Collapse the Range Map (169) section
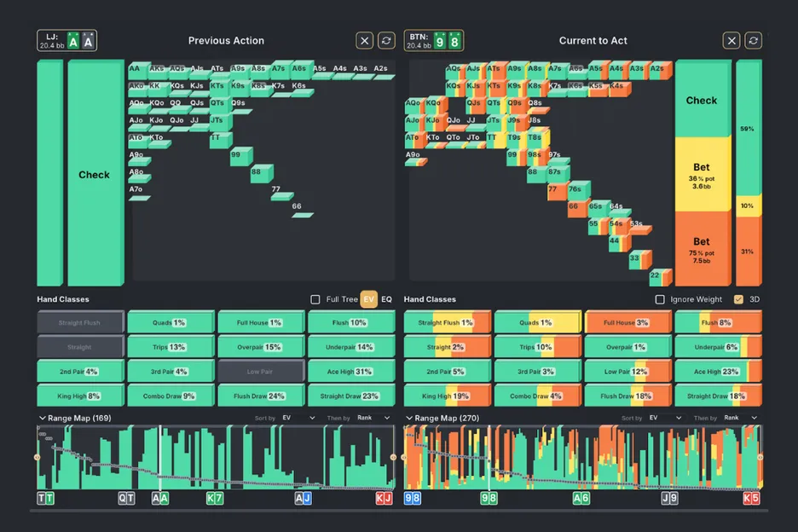798x532 pixels. pos(42,418)
